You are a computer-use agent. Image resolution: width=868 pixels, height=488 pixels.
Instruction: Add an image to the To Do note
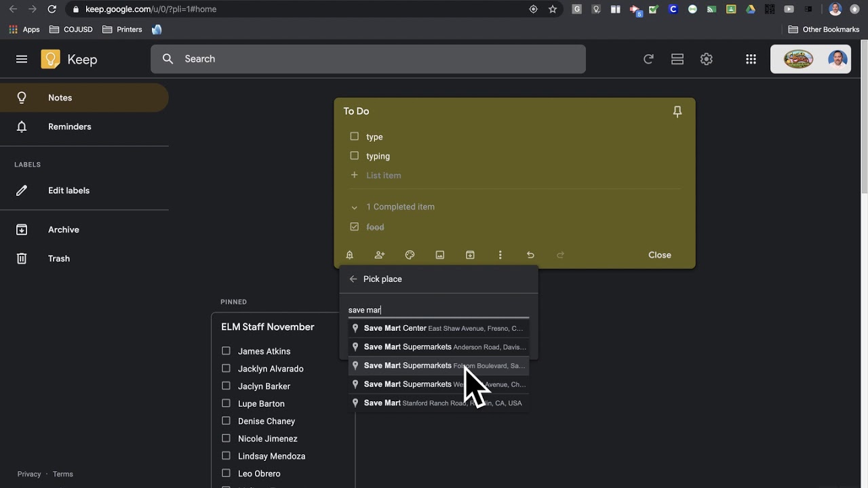pos(440,255)
